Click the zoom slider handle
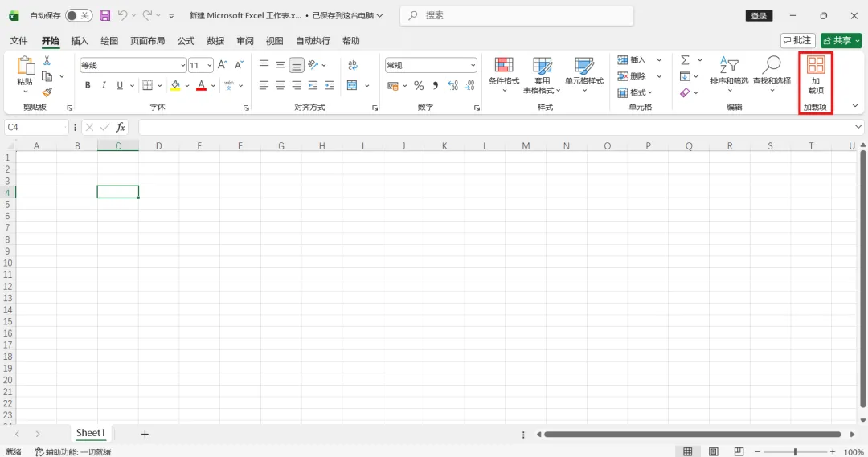The image size is (868, 457). (796, 452)
